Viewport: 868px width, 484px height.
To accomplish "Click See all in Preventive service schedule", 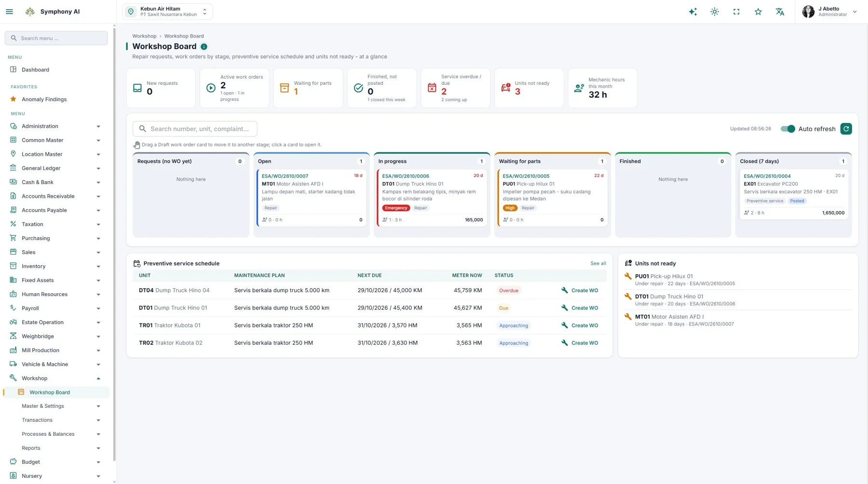I will 598,264.
